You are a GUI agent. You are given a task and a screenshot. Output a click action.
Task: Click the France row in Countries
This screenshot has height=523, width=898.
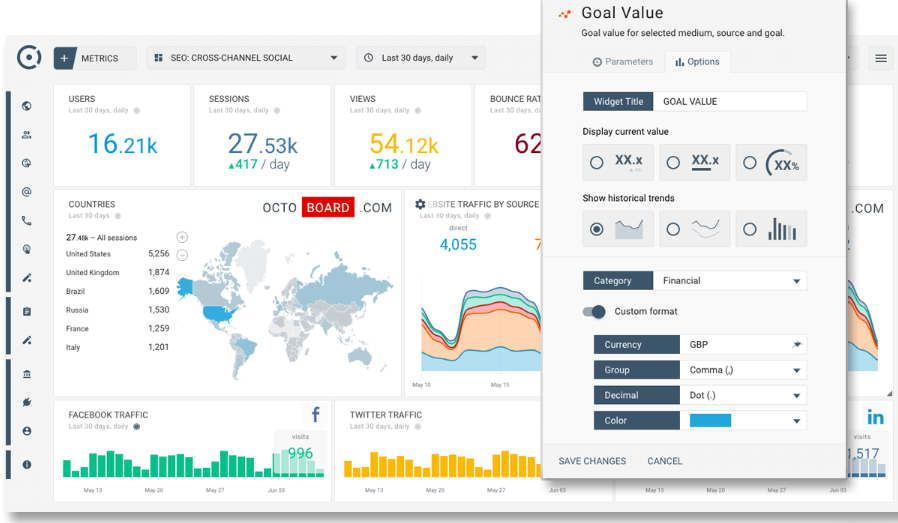tap(117, 328)
